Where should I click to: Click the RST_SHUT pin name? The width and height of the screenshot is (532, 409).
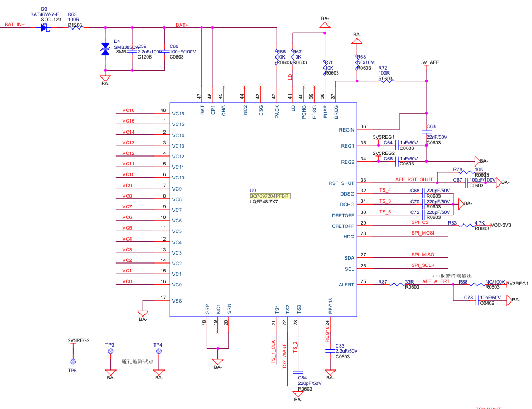click(341, 183)
